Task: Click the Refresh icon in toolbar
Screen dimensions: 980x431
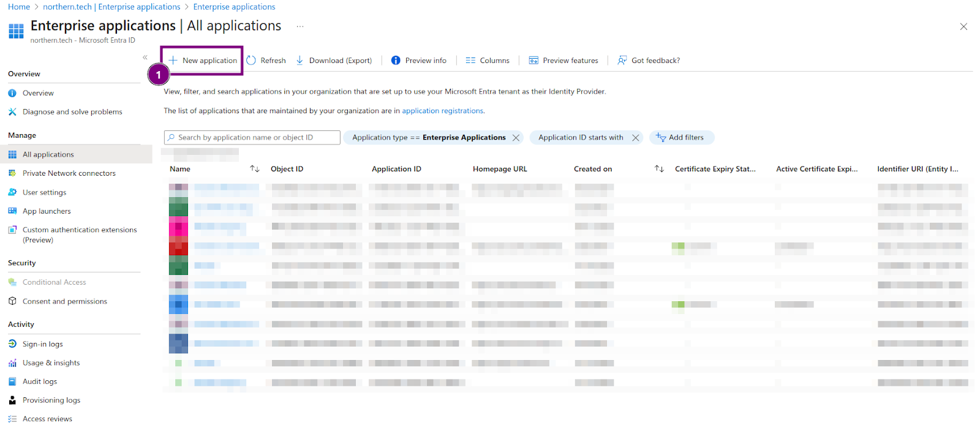Action: pyautogui.click(x=251, y=61)
